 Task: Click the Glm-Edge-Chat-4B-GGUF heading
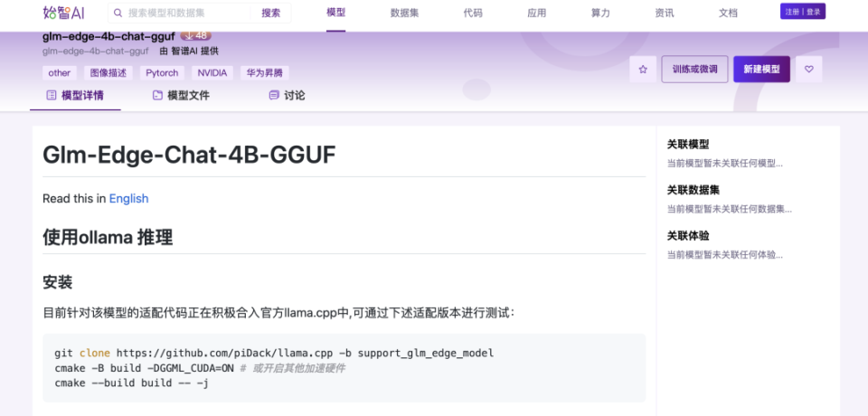point(189,156)
